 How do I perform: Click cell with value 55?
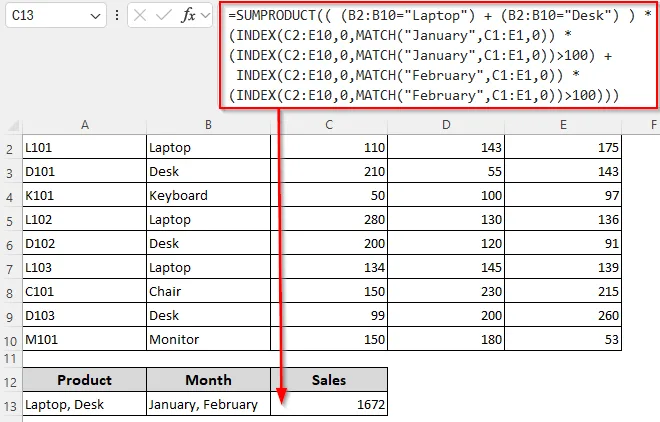[x=446, y=171]
